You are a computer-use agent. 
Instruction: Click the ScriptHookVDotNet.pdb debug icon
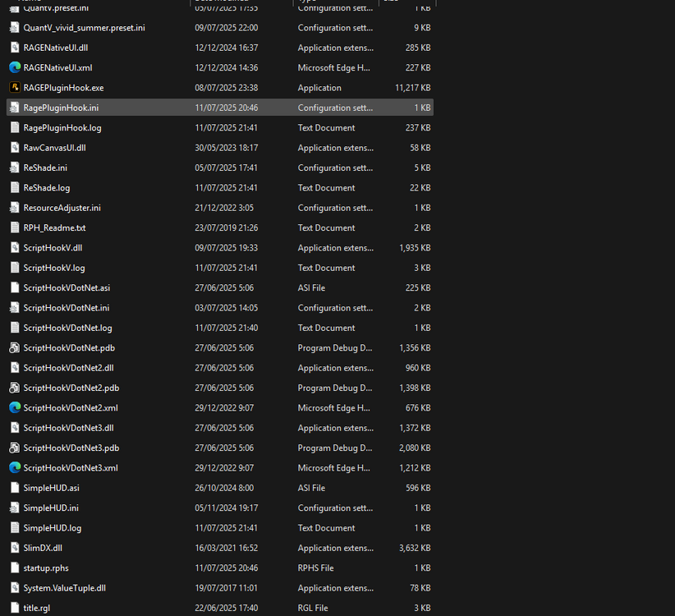click(15, 347)
